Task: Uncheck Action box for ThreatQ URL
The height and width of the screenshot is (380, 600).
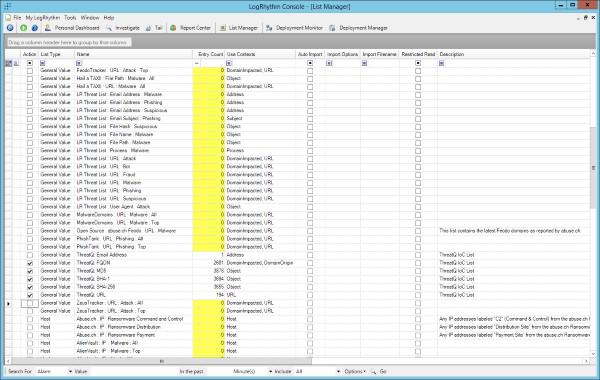Action: coord(30,295)
